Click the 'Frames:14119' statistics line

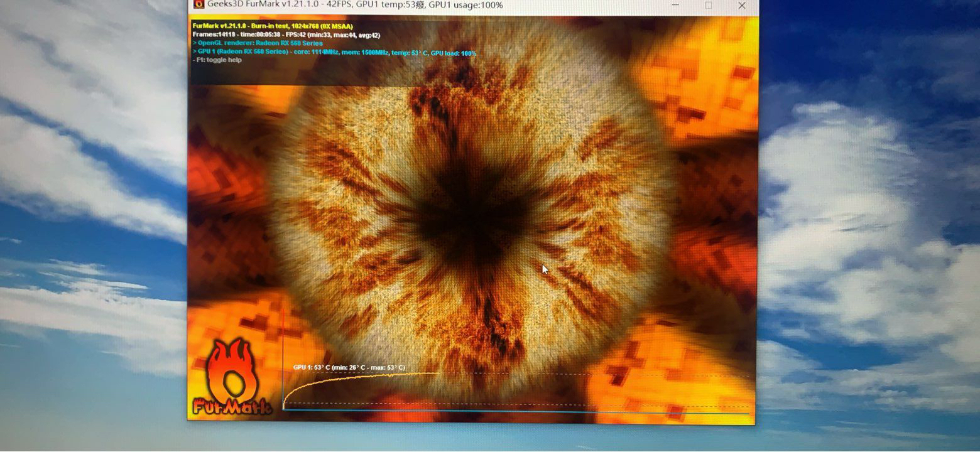click(286, 35)
